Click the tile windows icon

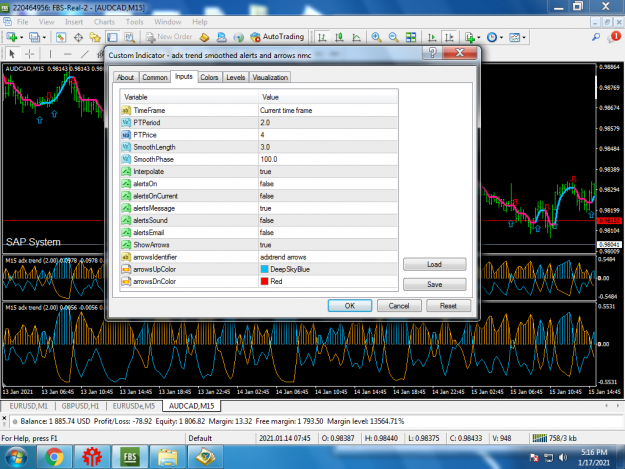point(411,37)
